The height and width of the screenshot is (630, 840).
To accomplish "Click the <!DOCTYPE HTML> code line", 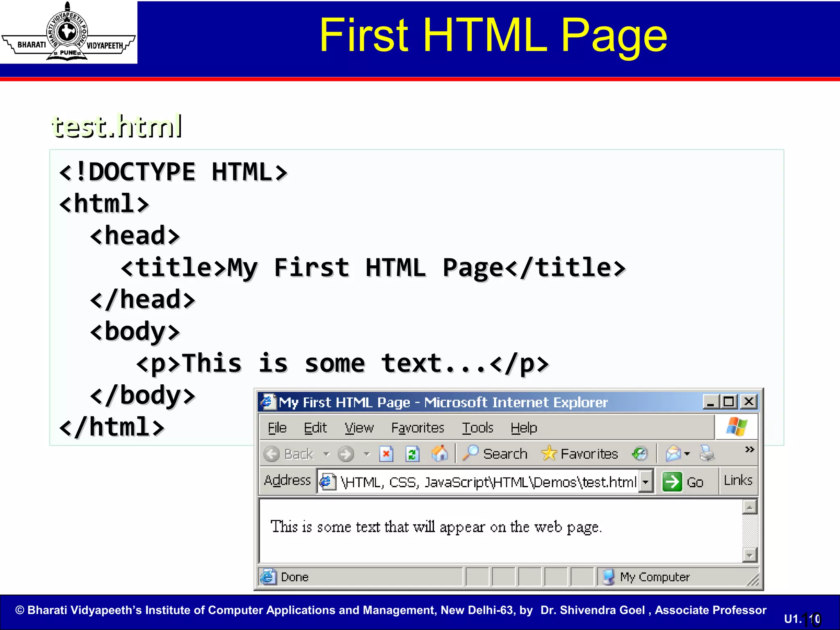I will [x=173, y=171].
